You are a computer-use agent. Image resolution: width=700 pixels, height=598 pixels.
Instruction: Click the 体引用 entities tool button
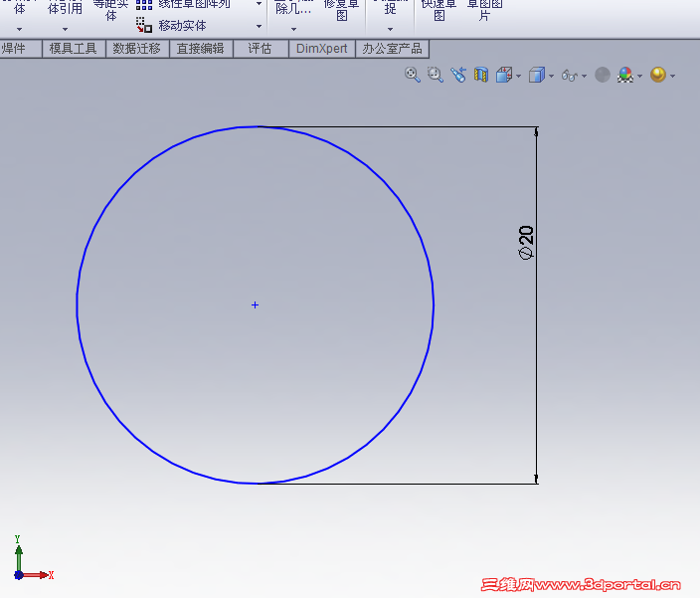point(65,8)
